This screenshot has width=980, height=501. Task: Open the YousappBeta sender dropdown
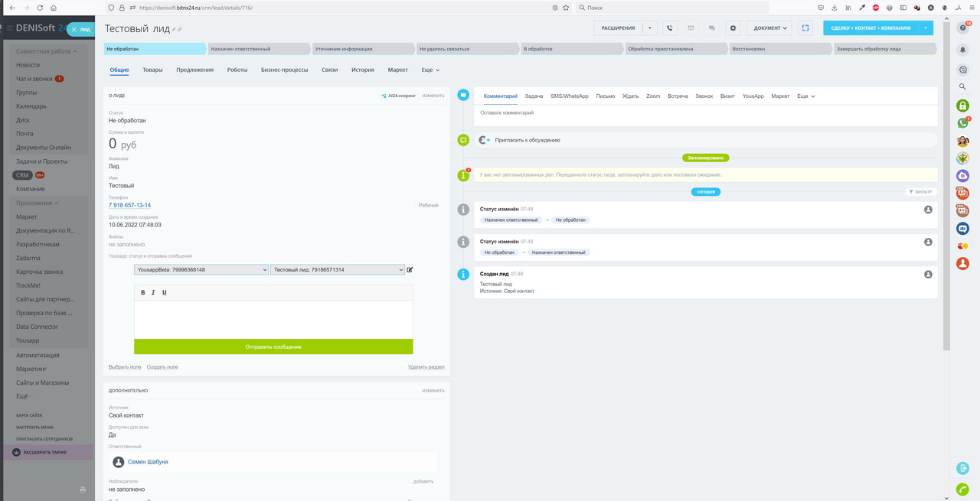[x=201, y=270]
